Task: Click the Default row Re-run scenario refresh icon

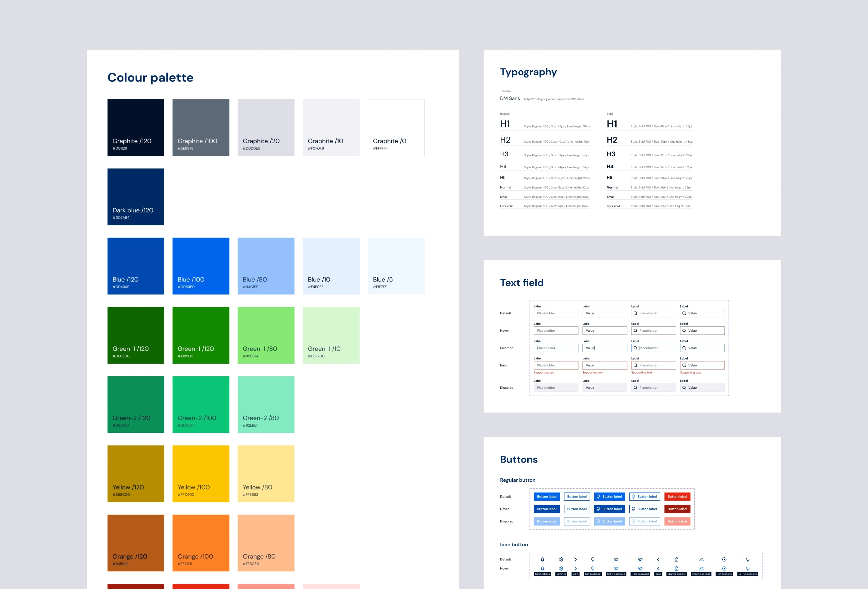Action: [747, 559]
